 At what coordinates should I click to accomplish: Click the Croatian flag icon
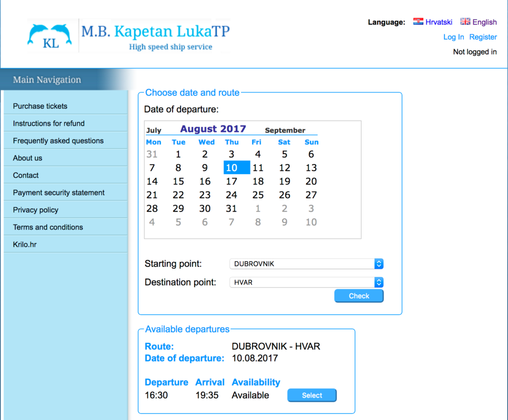click(x=418, y=22)
